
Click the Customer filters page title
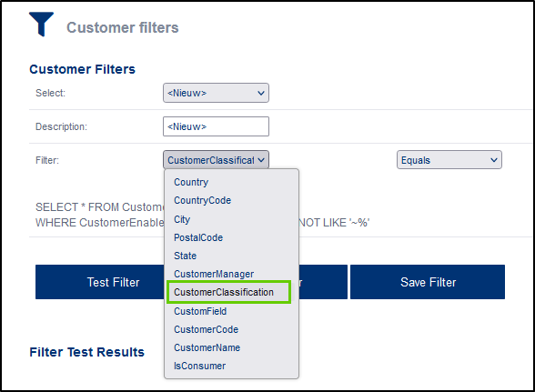point(123,27)
